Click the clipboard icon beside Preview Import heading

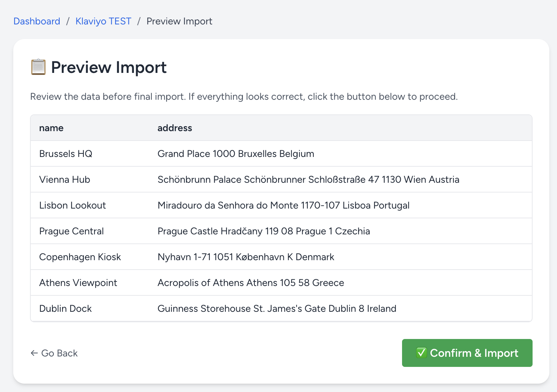pos(38,67)
